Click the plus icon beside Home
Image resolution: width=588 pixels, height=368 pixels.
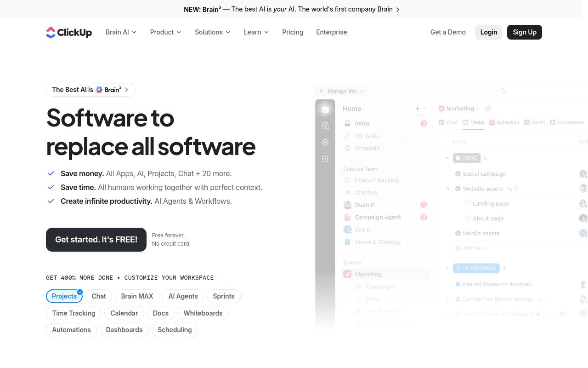tap(418, 109)
